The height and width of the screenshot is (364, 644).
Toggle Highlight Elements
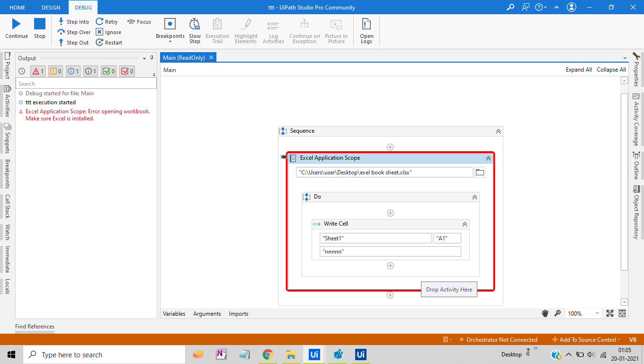pyautogui.click(x=246, y=31)
